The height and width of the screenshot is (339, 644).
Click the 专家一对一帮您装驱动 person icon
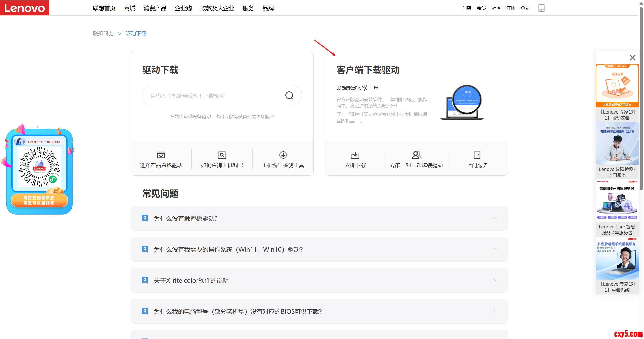click(416, 155)
